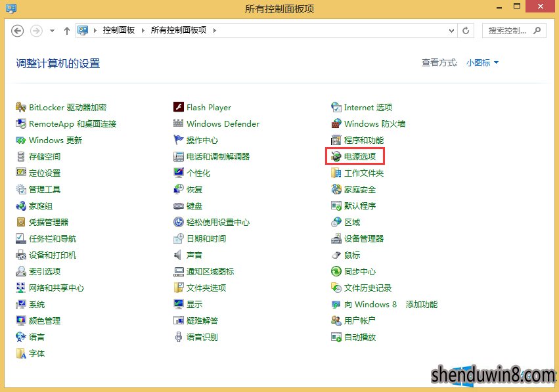Viewport: 559px width, 392px height.
Task: Refresh the control panel view
Action: pyautogui.click(x=466, y=31)
